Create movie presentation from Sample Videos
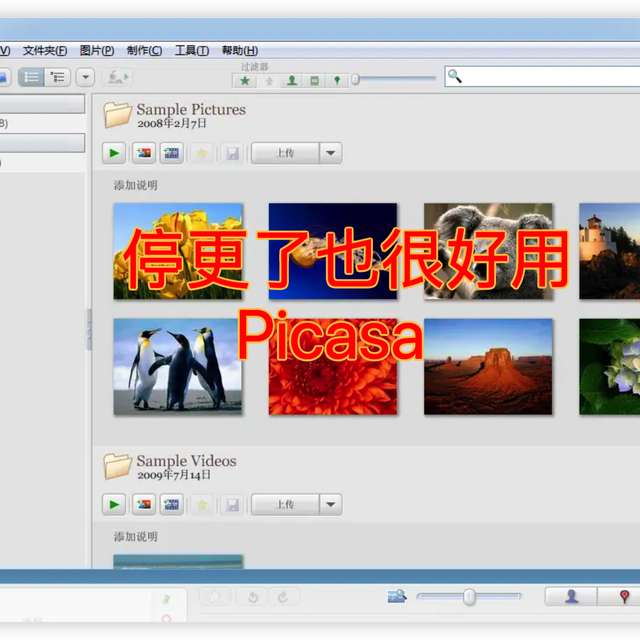 (171, 504)
